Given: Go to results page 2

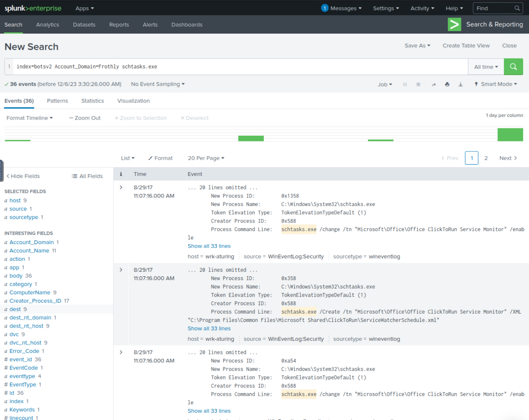Looking at the screenshot, I should [486, 158].
